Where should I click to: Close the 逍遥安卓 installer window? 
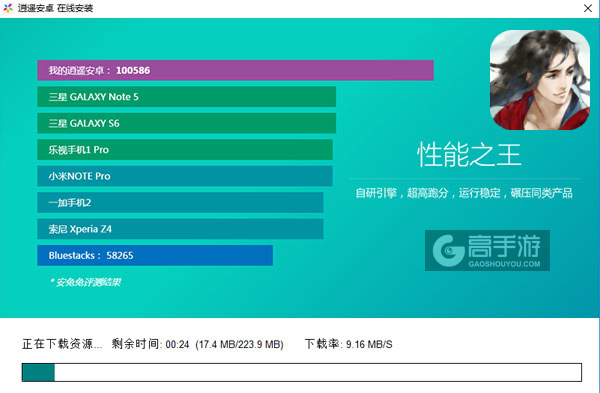(588, 8)
